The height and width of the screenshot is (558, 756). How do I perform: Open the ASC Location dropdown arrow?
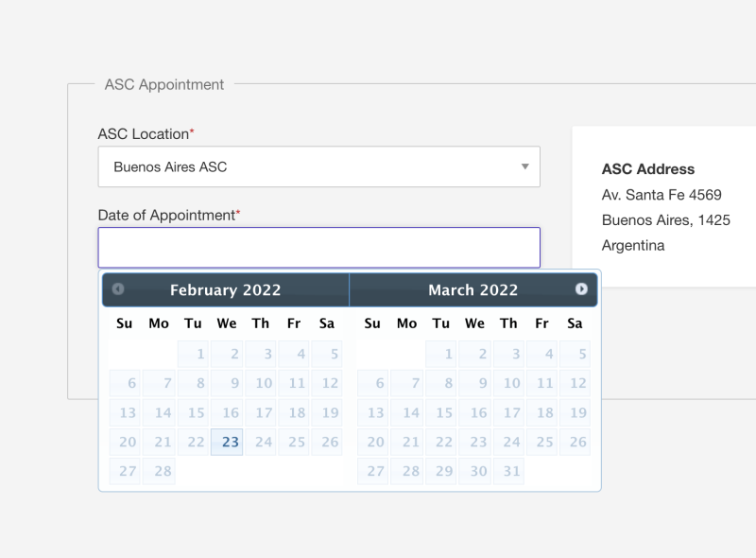pos(525,166)
